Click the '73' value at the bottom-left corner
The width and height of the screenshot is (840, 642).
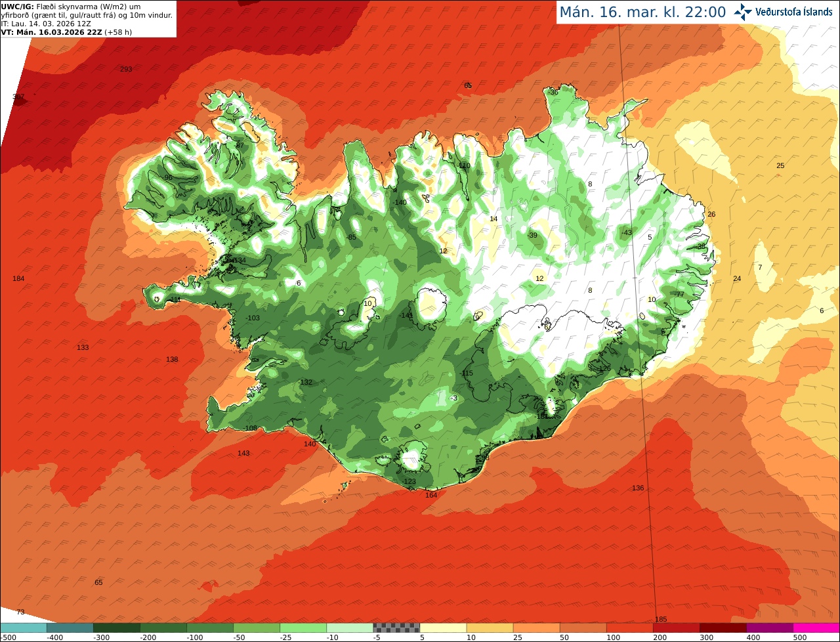coord(20,612)
